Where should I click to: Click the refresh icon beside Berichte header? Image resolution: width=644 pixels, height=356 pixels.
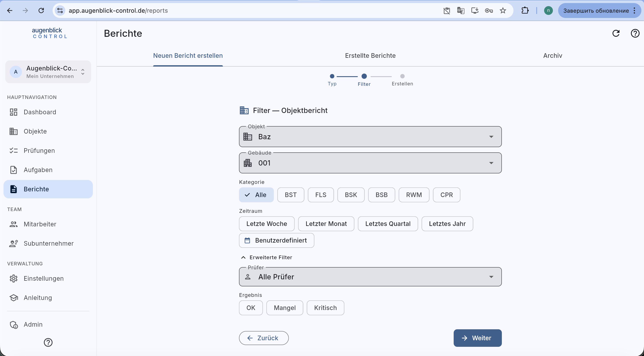[616, 33]
